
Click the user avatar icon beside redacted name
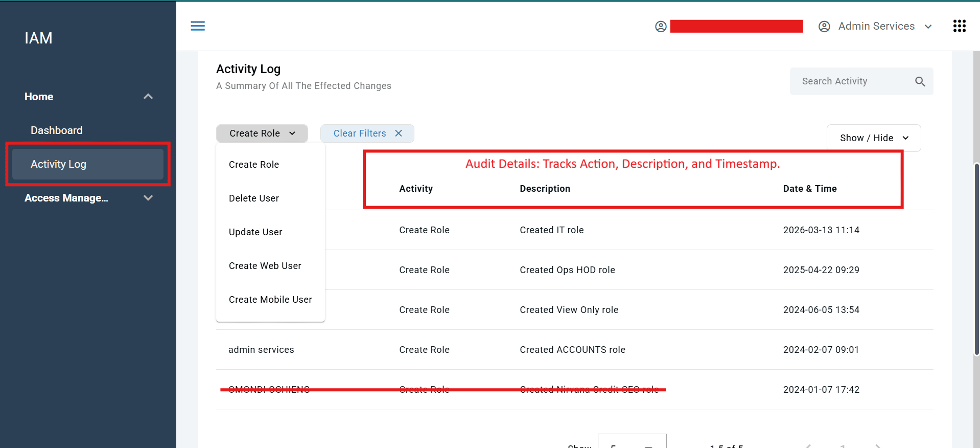(x=661, y=27)
